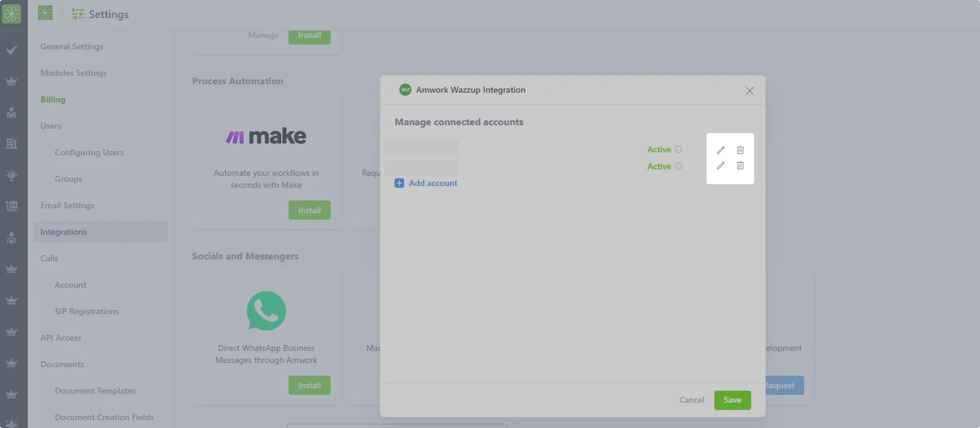This screenshot has width=980, height=428.
Task: Open the crown icon just below the checkmark
Action: [x=11, y=81]
